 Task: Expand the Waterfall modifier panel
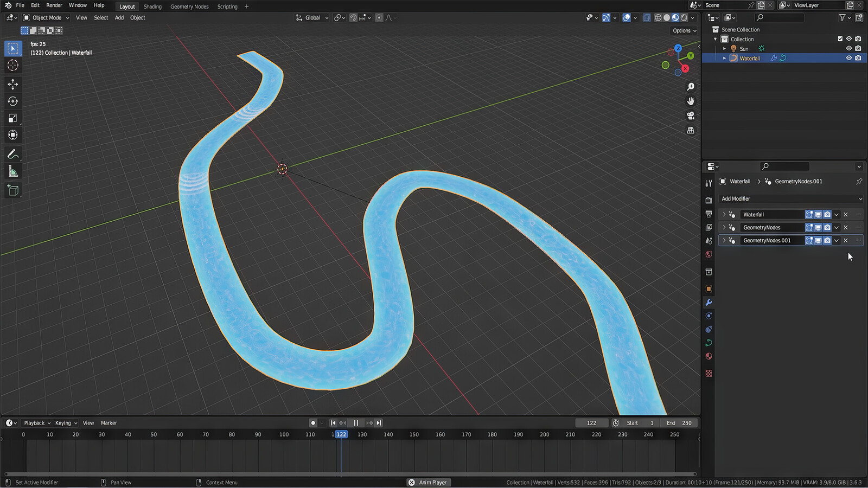(x=724, y=214)
